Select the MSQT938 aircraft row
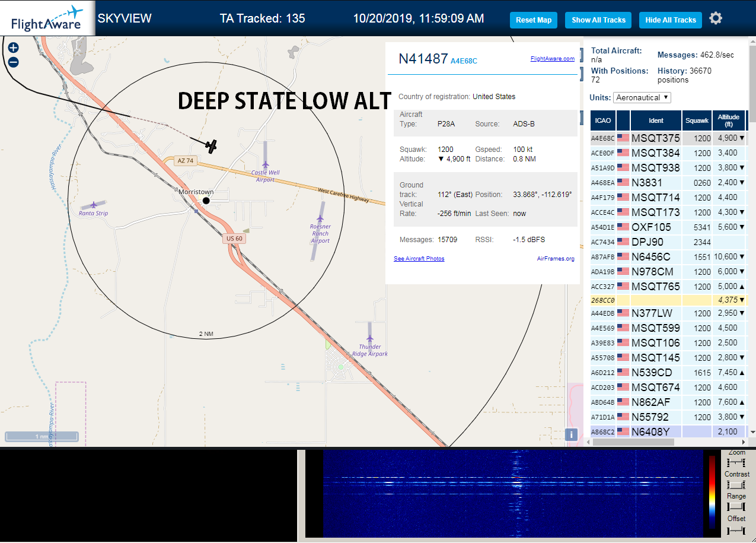This screenshot has width=756, height=543. click(668, 168)
